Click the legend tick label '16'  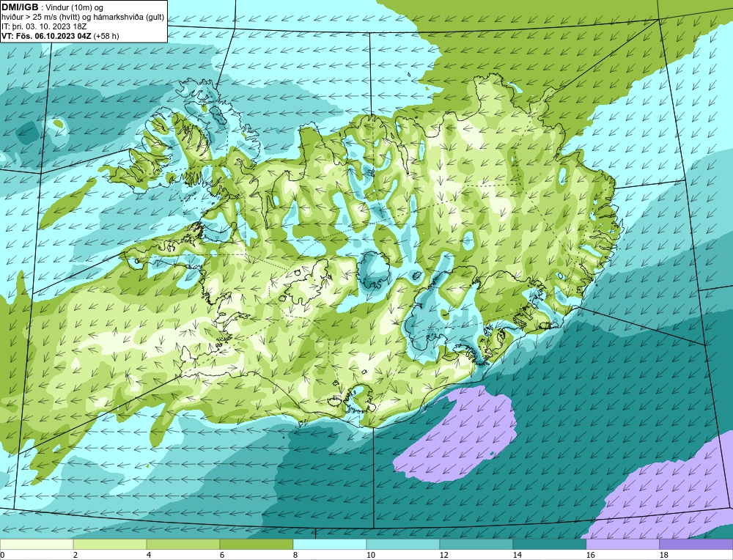click(590, 555)
